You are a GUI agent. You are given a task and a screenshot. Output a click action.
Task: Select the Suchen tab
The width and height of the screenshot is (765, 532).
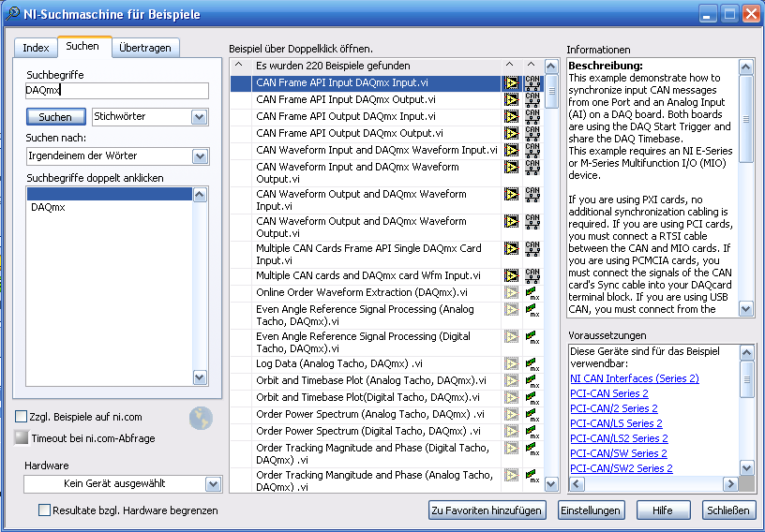pyautogui.click(x=82, y=46)
